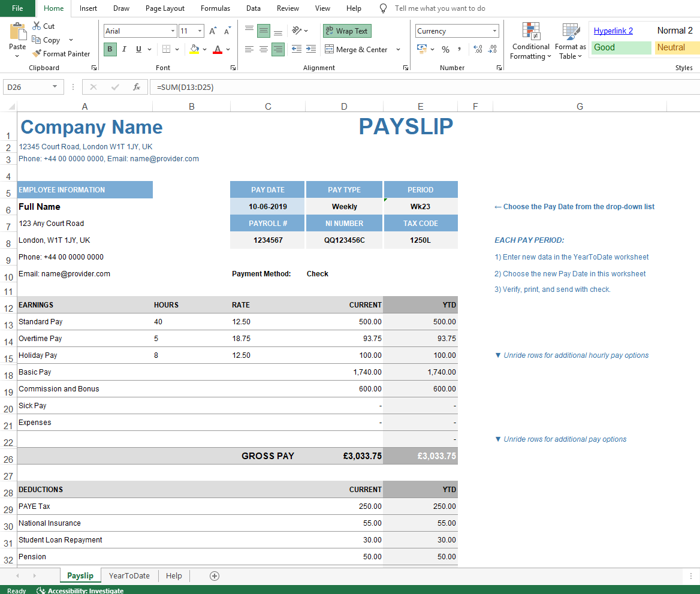This screenshot has height=594, width=700.
Task: Apply the Neutral cell style
Action: click(x=677, y=47)
